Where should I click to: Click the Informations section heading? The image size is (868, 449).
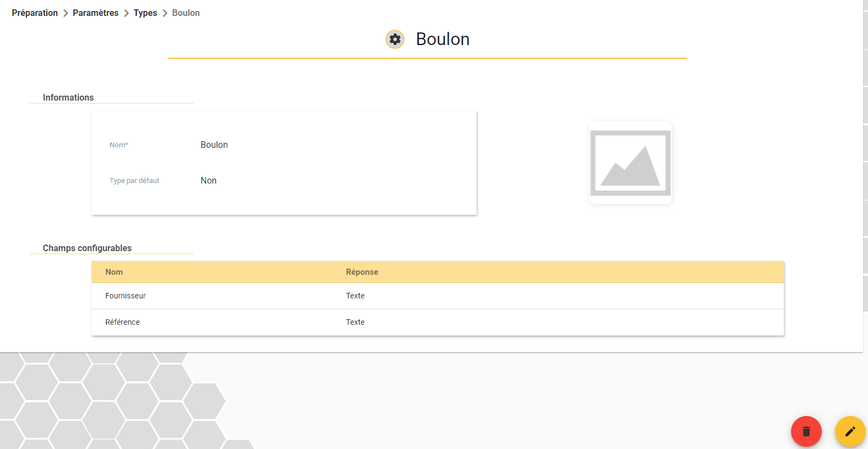click(x=68, y=97)
